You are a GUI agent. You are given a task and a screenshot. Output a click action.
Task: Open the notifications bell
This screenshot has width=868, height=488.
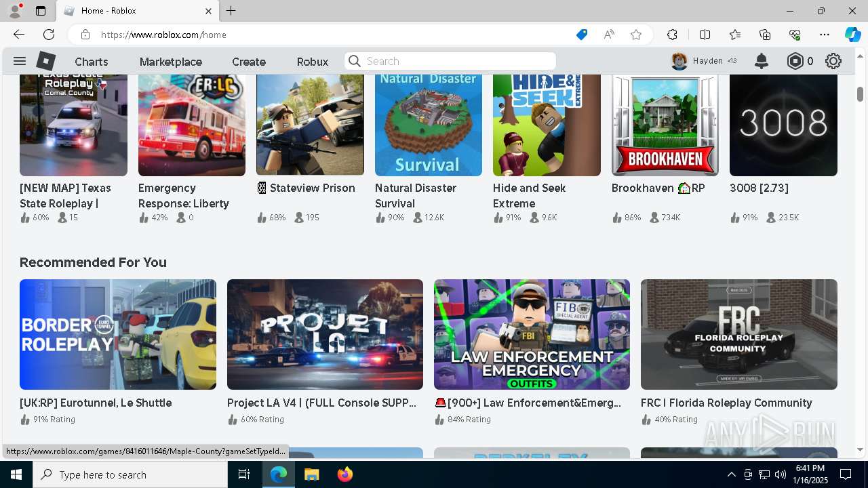pyautogui.click(x=762, y=61)
